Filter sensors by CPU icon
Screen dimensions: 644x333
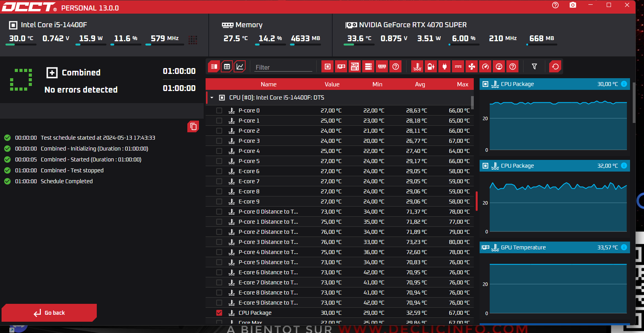click(328, 67)
